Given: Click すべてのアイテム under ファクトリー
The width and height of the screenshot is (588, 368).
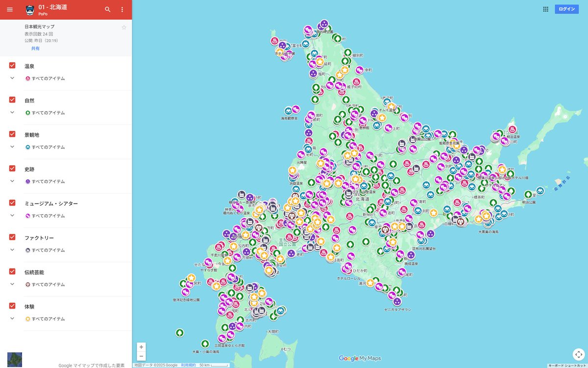Looking at the screenshot, I should click(x=48, y=250).
